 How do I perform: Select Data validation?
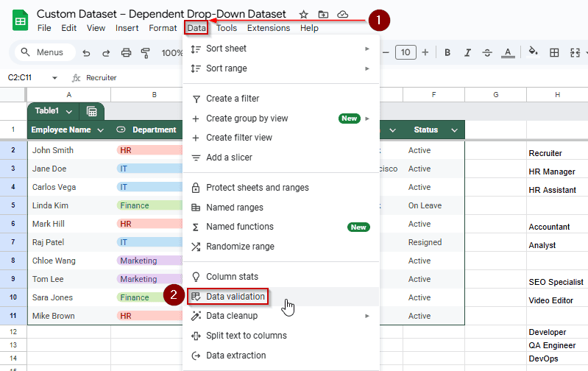point(281,297)
